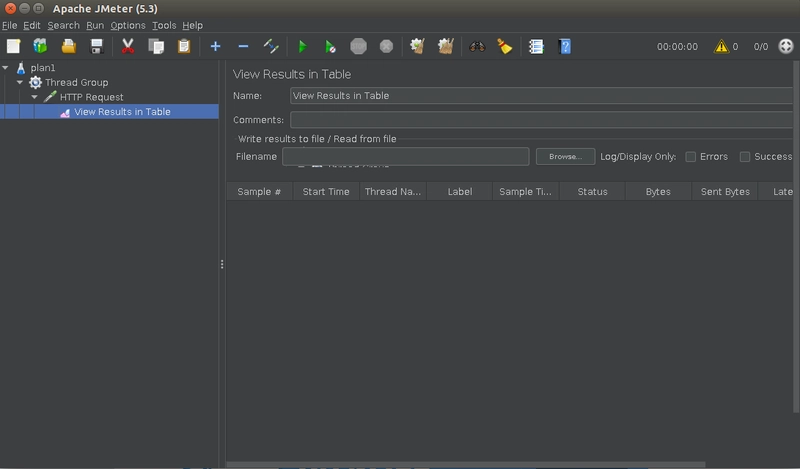Click the horizontal scrollbar at bottom
The width and height of the screenshot is (800, 469).
click(x=466, y=464)
